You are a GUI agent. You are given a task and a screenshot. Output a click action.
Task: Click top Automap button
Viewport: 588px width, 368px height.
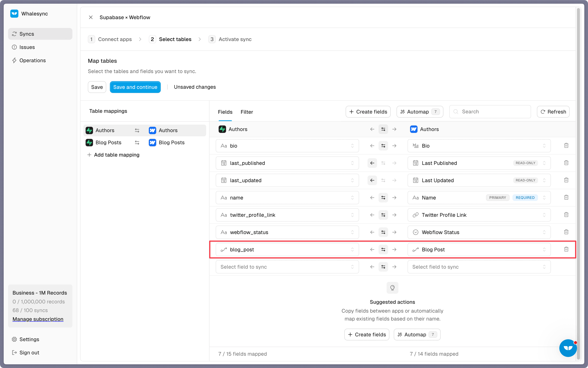[x=420, y=112]
